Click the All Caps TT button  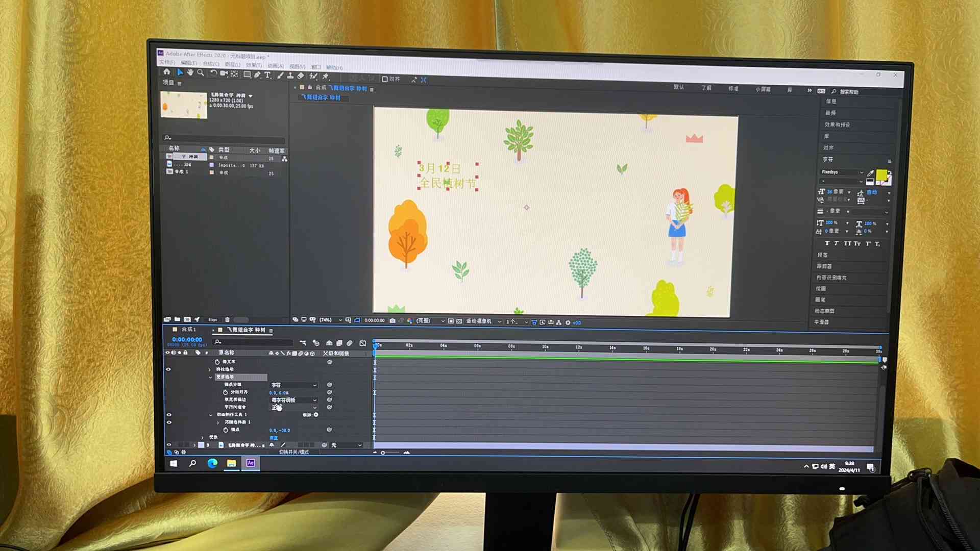847,243
